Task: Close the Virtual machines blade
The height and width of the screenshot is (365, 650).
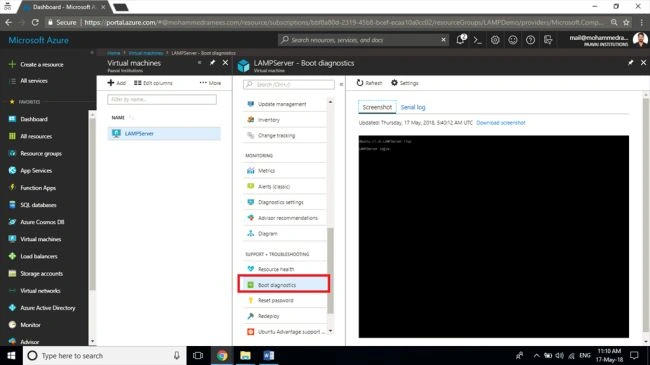Action: 225,63
